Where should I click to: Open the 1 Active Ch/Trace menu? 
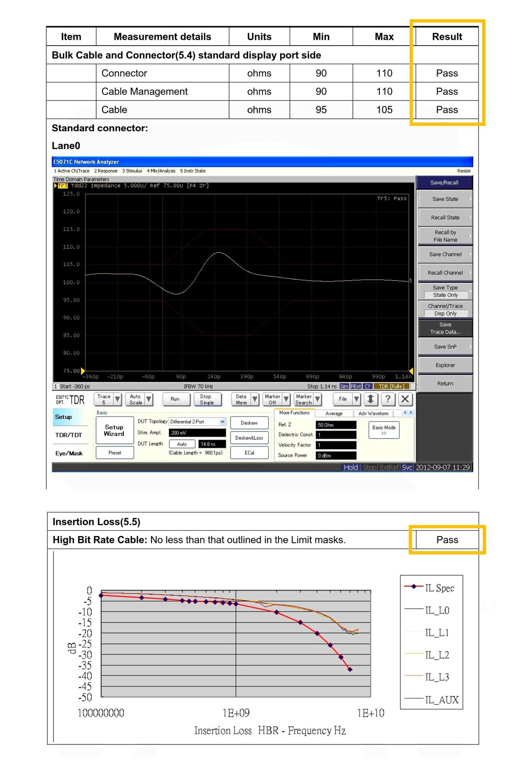[72, 171]
